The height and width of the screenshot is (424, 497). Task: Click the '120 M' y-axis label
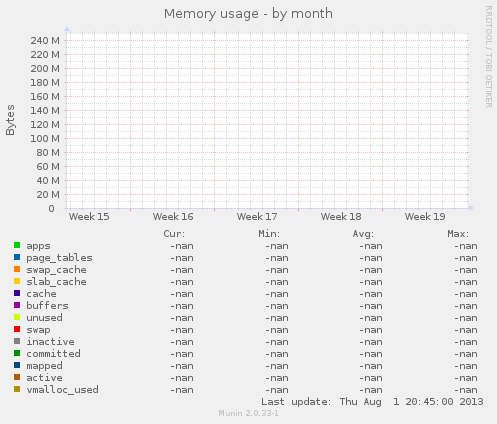(x=45, y=125)
